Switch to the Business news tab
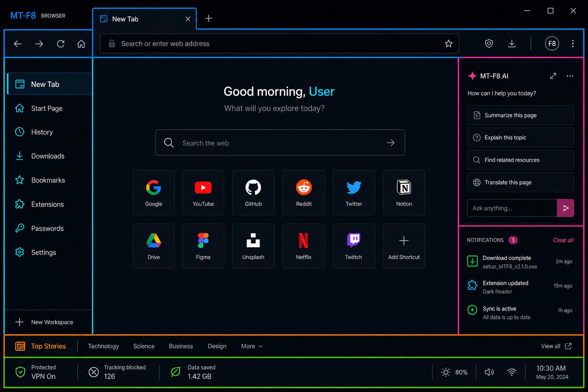The image size is (588, 392). pyautogui.click(x=181, y=346)
